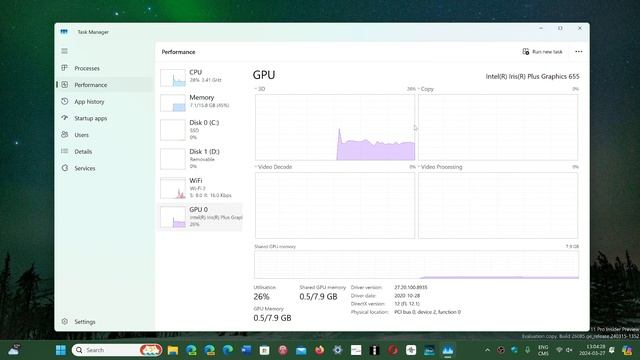Click the Physical location PCI bus value
Image resolution: width=640 pixels, height=360 pixels.
pyautogui.click(x=427, y=312)
